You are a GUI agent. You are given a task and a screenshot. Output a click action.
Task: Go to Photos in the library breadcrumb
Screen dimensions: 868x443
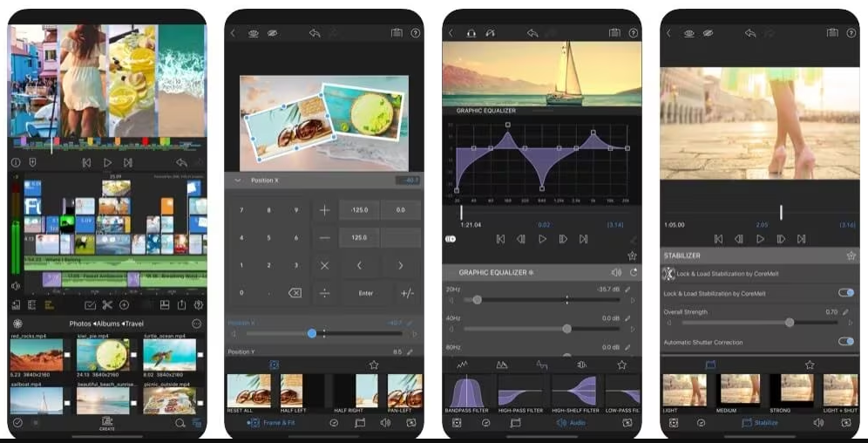(80, 324)
